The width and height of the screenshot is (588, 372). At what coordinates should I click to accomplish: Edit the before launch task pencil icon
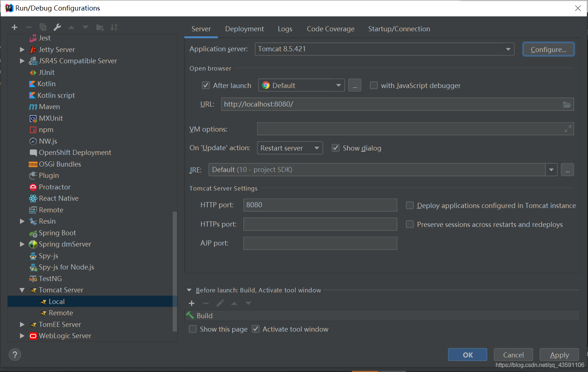(x=220, y=303)
